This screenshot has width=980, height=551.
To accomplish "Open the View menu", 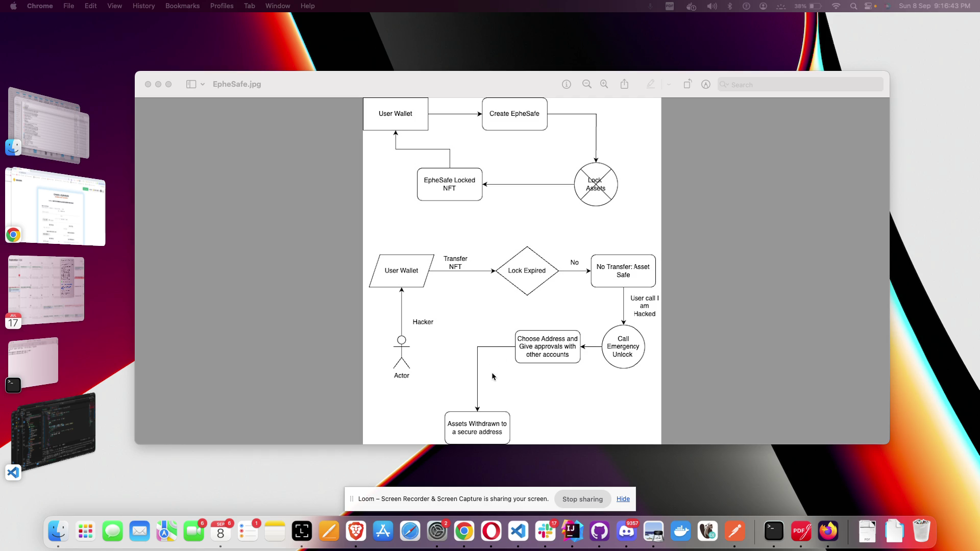I will 115,6.
